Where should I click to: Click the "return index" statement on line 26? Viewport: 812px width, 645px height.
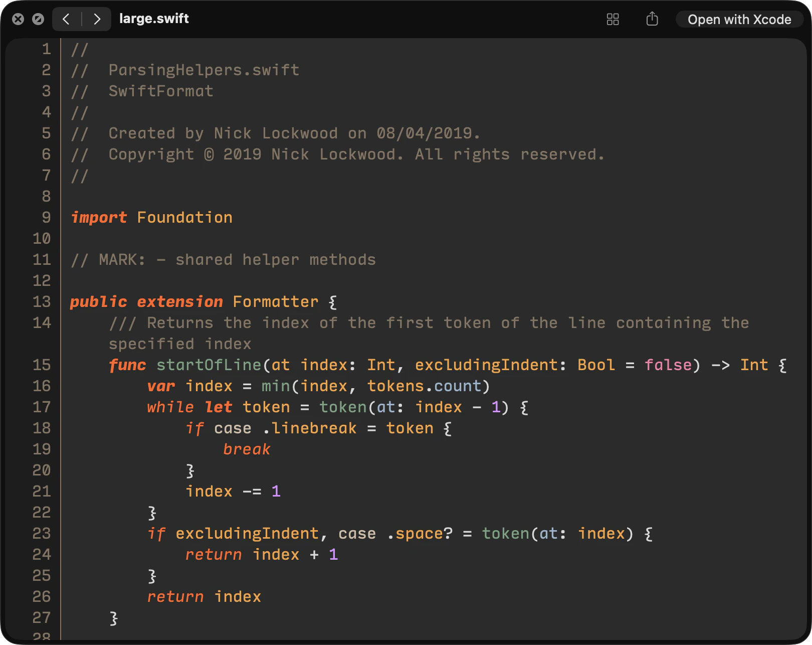coord(204,596)
